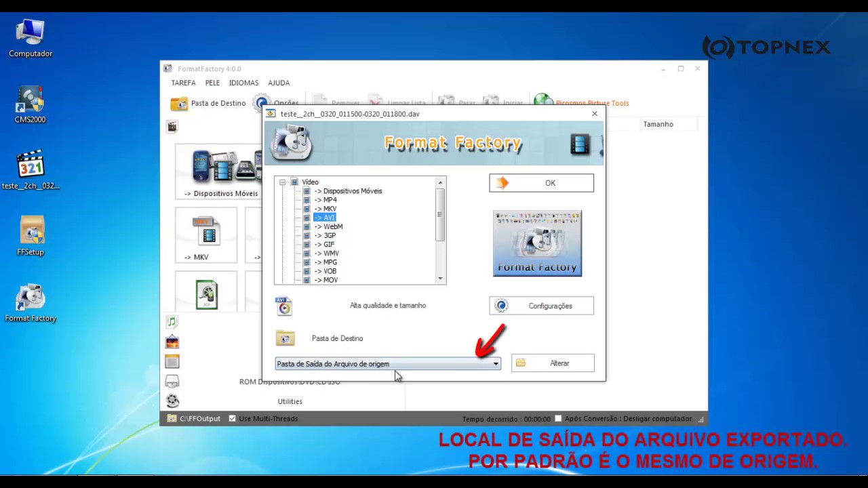Open the PELE menu

pos(212,83)
